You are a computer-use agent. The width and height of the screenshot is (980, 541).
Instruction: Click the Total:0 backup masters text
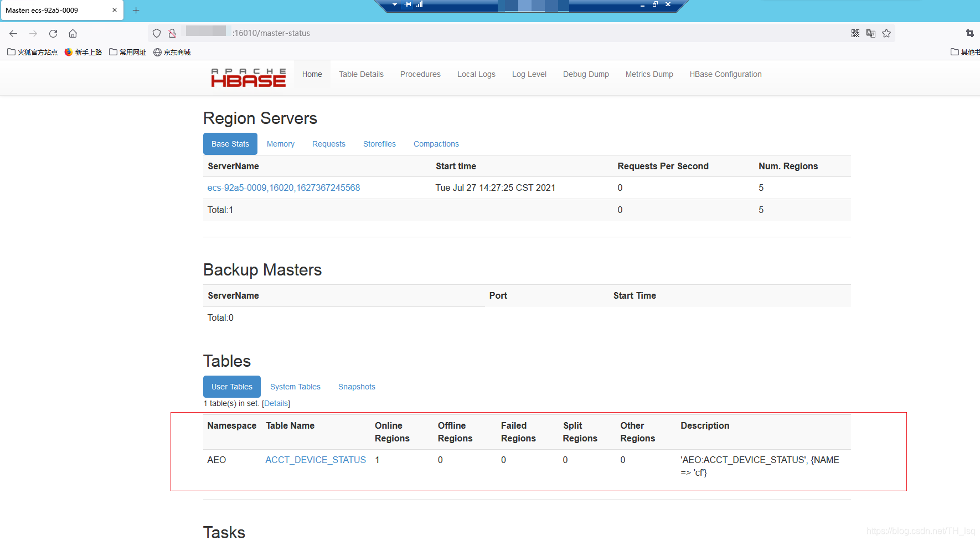tap(220, 318)
